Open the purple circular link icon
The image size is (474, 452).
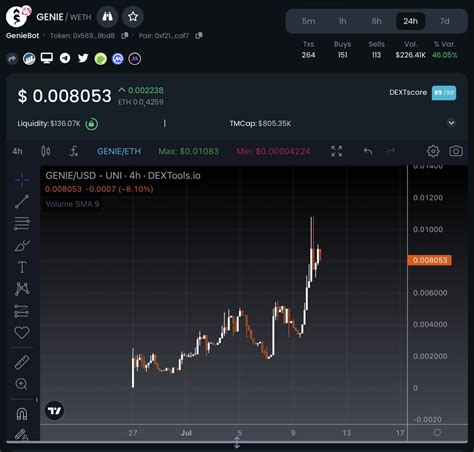click(135, 59)
